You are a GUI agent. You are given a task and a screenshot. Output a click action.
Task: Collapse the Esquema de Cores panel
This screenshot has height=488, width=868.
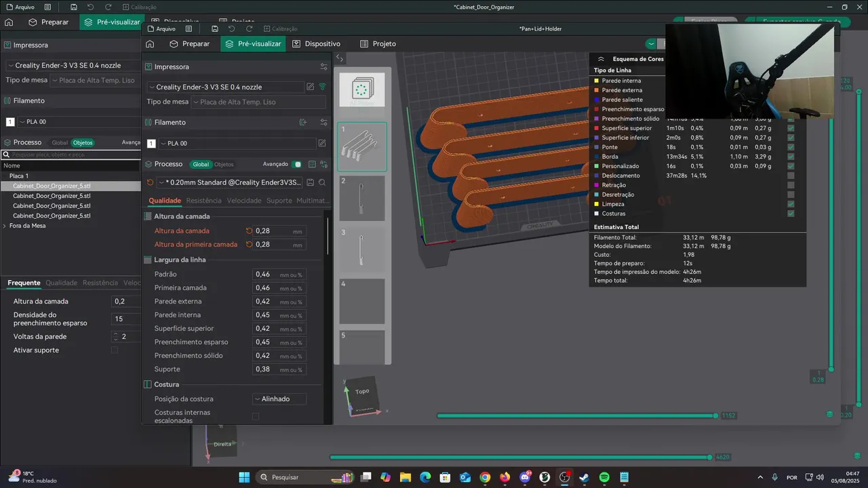[601, 59]
